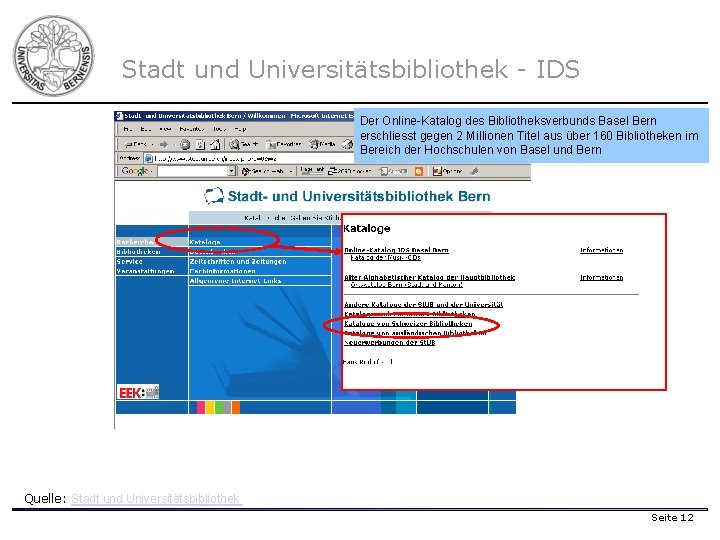Open Informationen link for Alter Alphabetischer Katalog
The width and height of the screenshot is (720, 540).
(x=602, y=277)
